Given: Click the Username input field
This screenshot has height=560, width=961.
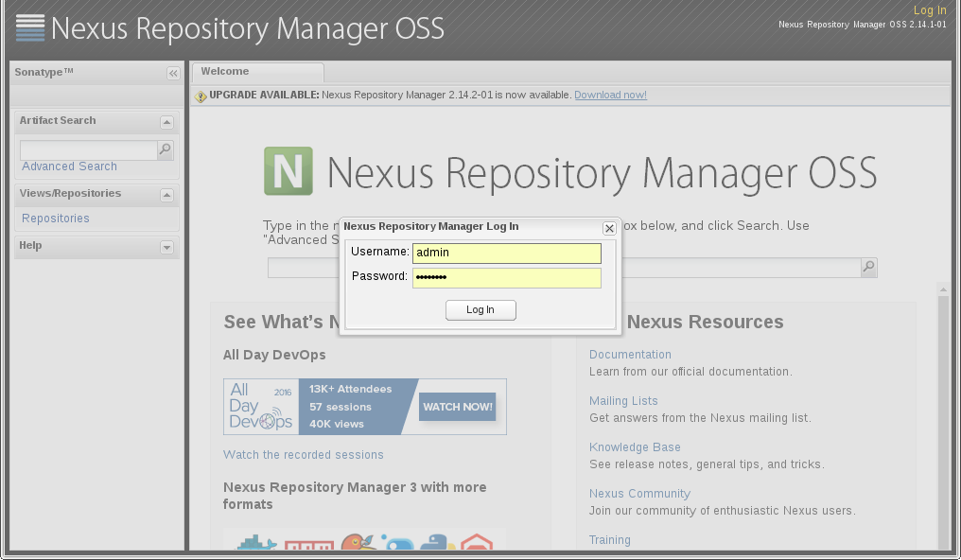Looking at the screenshot, I should 506,253.
